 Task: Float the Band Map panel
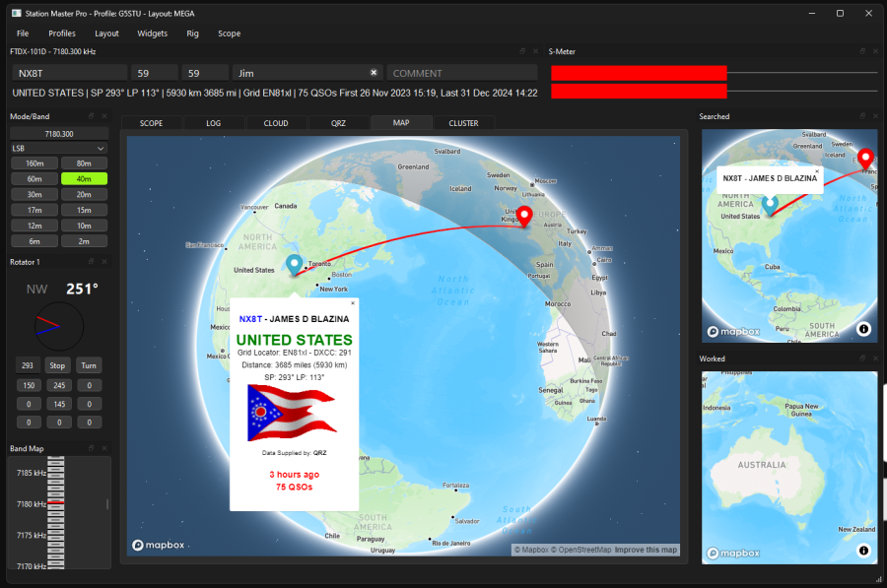point(91,448)
